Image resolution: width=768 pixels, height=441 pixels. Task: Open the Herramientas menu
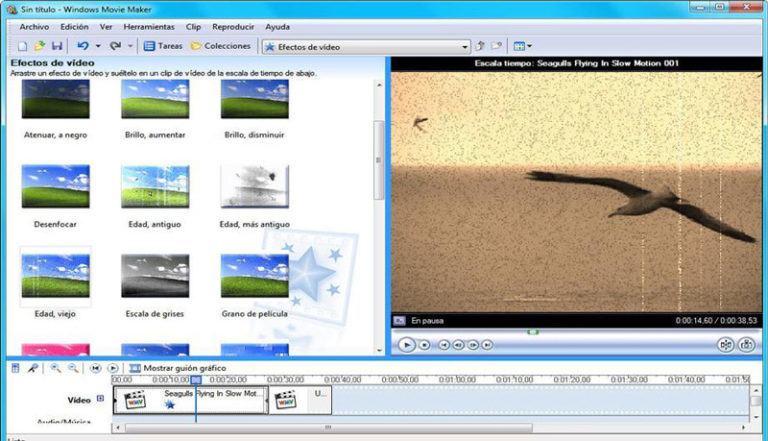(x=149, y=27)
